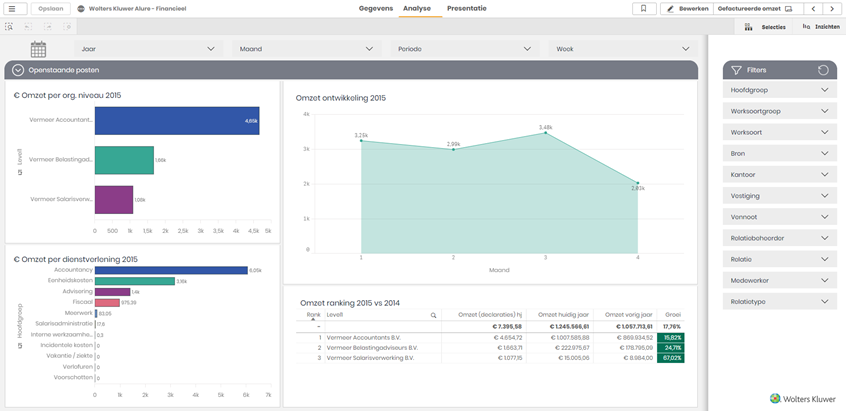This screenshot has width=846, height=411.
Task: Select Vermeer Salarisverwerking B.V. table row
Action: click(x=490, y=358)
